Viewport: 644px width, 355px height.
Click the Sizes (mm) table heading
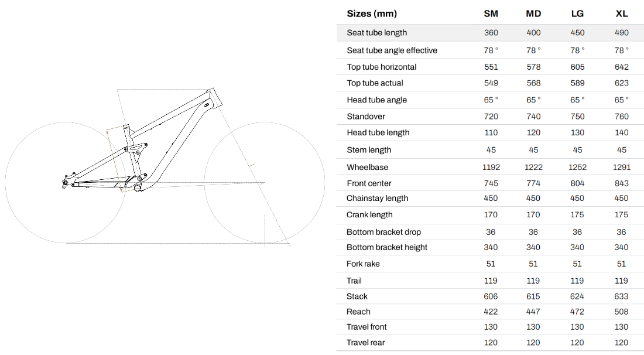tap(372, 13)
